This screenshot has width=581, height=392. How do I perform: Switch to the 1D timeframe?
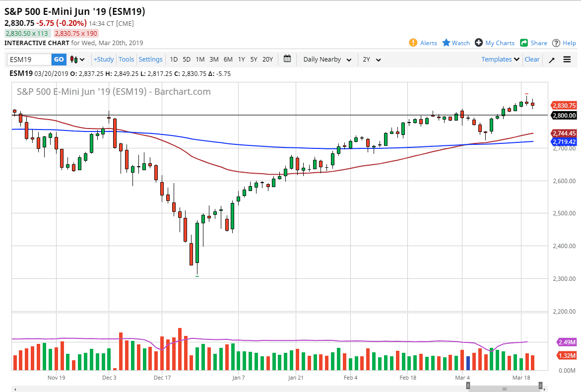pyautogui.click(x=174, y=59)
